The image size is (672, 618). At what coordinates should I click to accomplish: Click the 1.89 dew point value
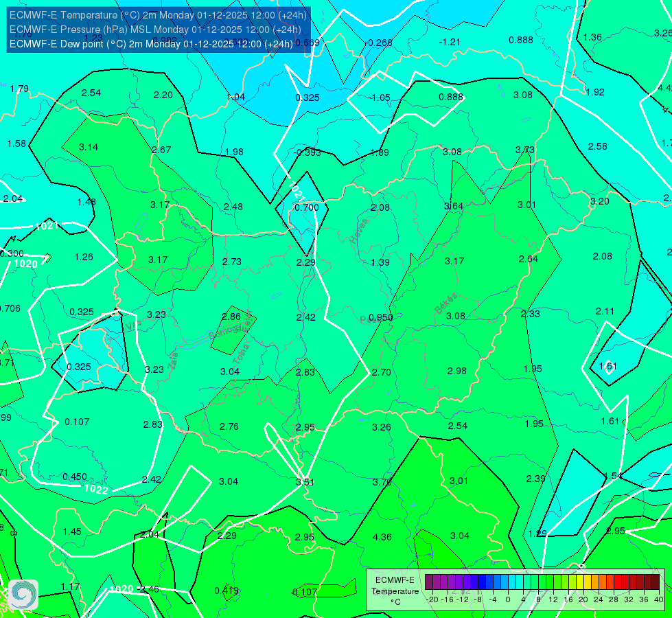point(380,152)
